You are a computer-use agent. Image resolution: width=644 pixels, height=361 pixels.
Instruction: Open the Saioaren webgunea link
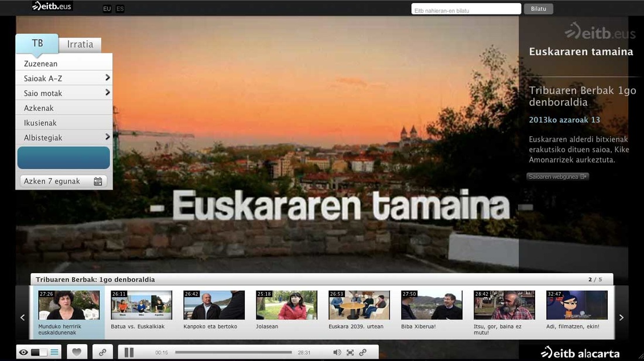557,176
